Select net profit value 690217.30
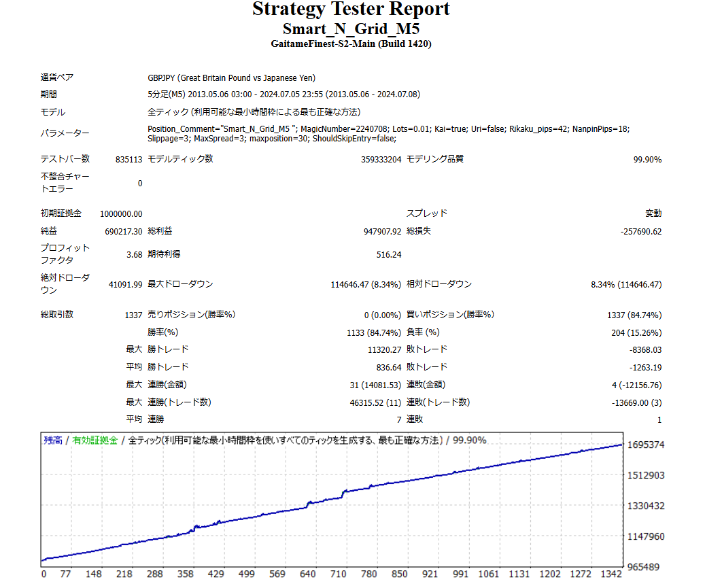722x588 pixels. (124, 232)
